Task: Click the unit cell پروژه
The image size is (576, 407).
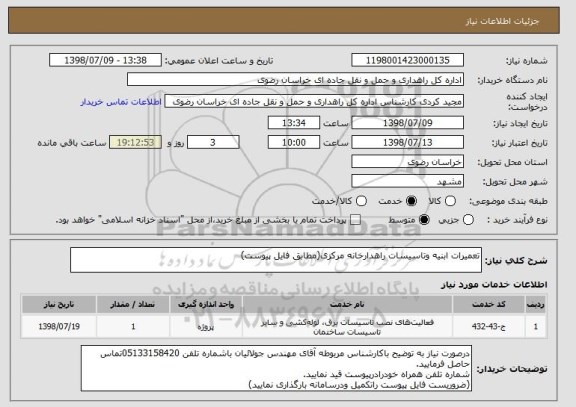Action: tap(206, 326)
